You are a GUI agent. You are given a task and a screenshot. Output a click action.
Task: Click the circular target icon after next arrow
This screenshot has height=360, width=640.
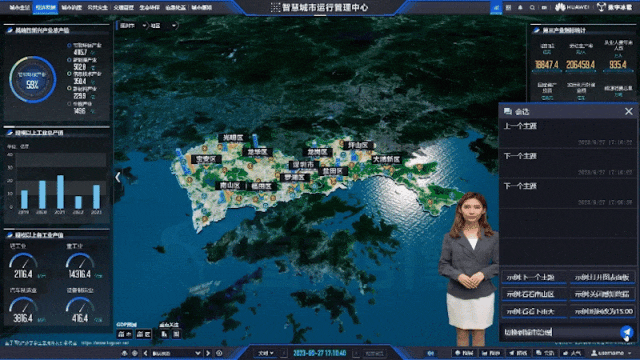click(219, 353)
